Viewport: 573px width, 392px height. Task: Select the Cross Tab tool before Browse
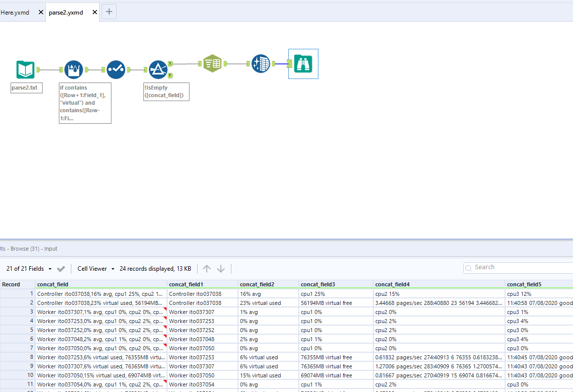click(261, 63)
